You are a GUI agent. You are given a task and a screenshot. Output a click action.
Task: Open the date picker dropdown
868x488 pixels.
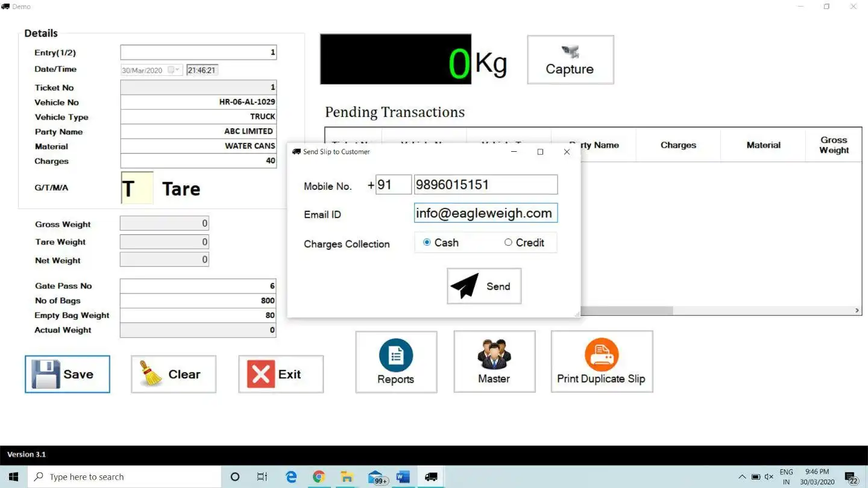(174, 70)
